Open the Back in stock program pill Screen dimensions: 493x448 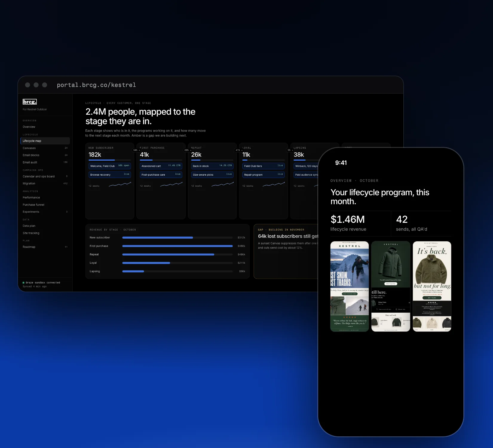[x=212, y=166]
